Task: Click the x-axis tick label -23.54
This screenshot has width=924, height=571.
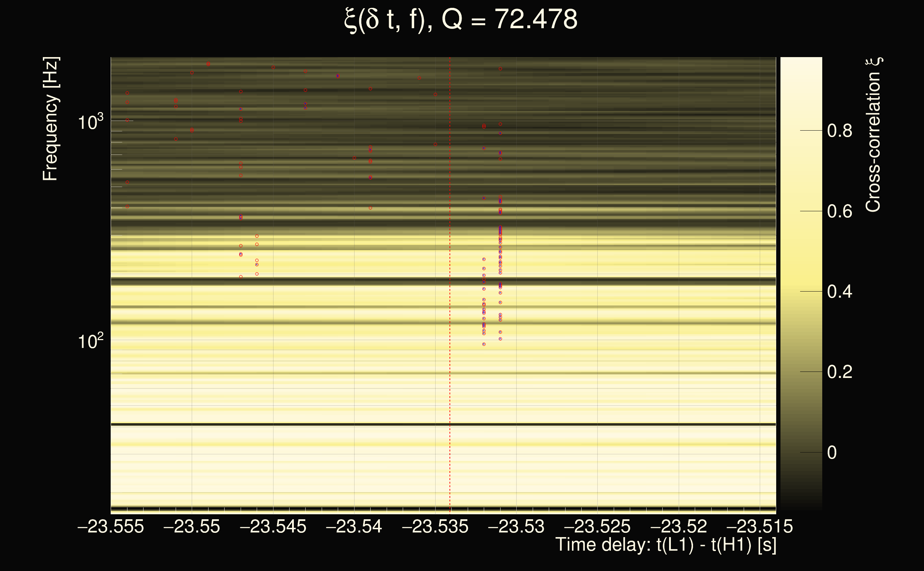Action: 354,527
